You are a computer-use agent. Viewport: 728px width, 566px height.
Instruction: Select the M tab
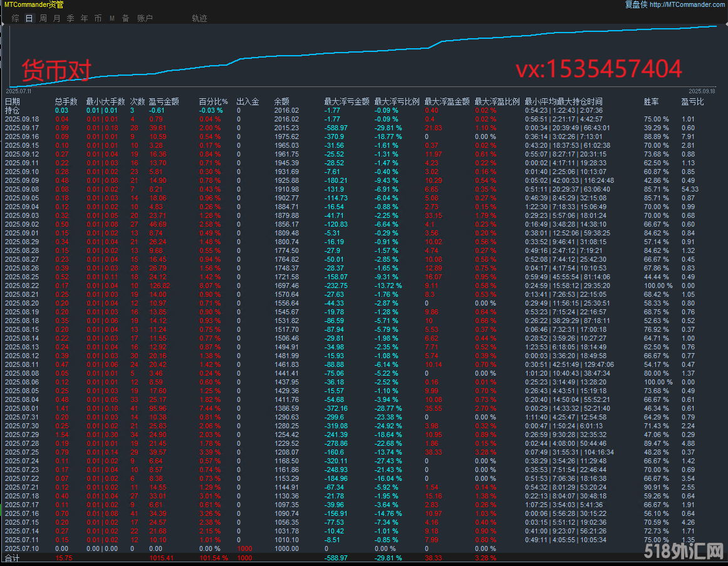point(112,19)
